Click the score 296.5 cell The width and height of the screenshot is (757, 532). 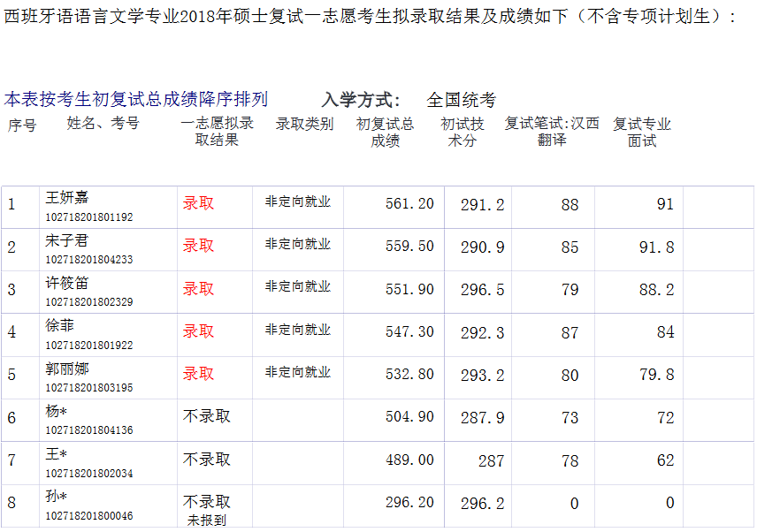pyautogui.click(x=482, y=290)
